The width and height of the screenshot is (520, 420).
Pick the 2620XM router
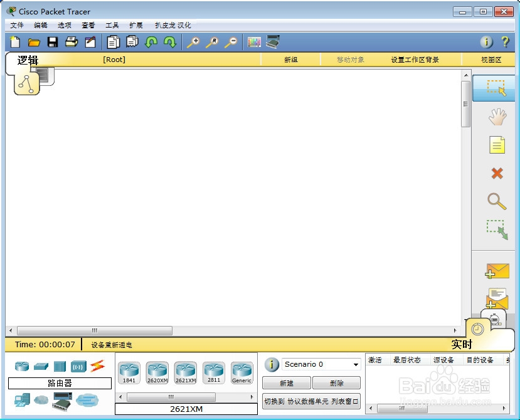[x=157, y=373]
